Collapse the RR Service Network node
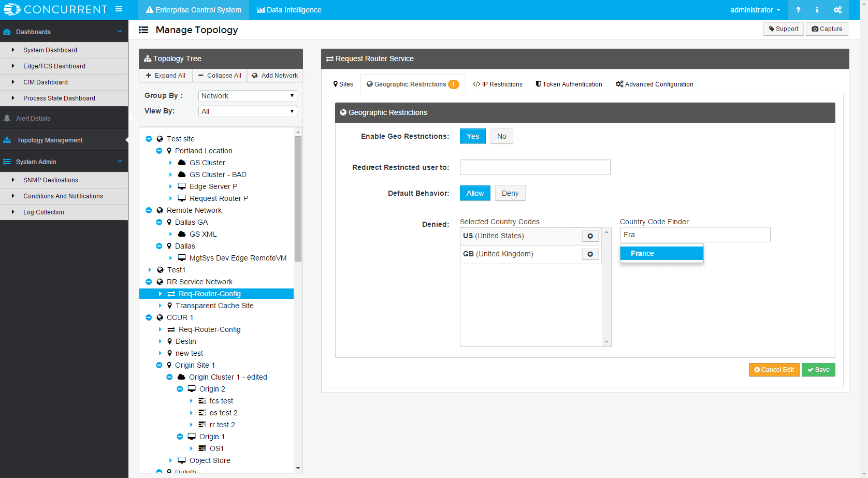The image size is (868, 478). tap(149, 282)
